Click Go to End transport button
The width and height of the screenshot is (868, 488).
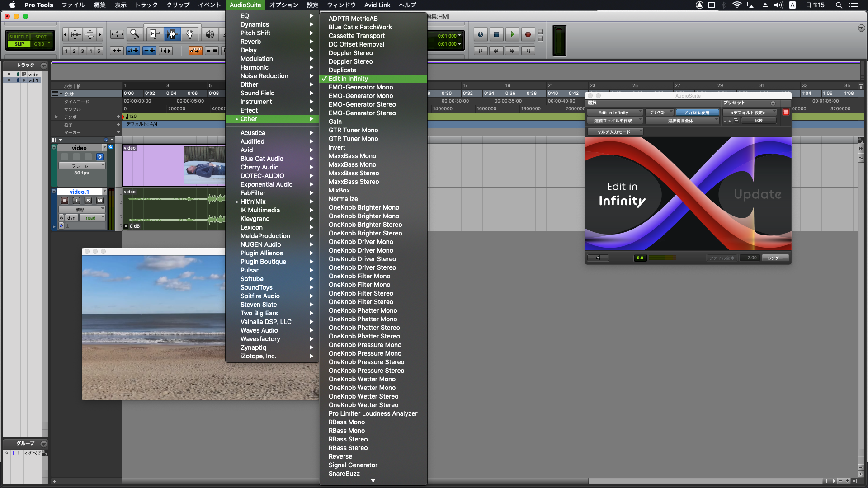(528, 51)
